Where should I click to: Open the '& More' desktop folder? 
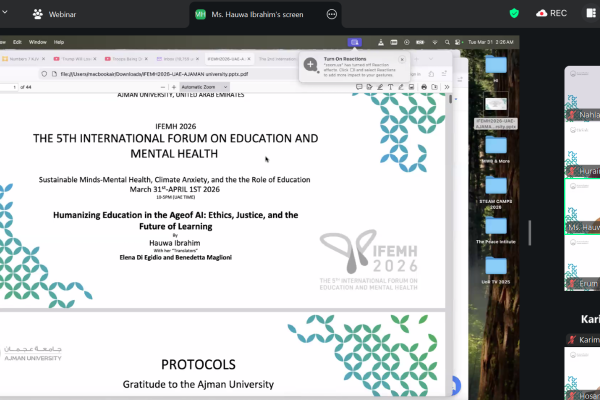click(x=496, y=149)
